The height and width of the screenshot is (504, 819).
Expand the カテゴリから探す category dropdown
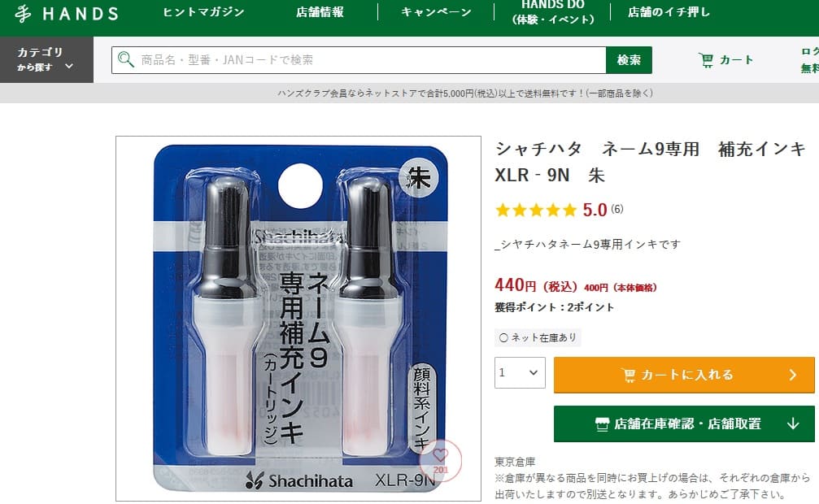pos(46,59)
